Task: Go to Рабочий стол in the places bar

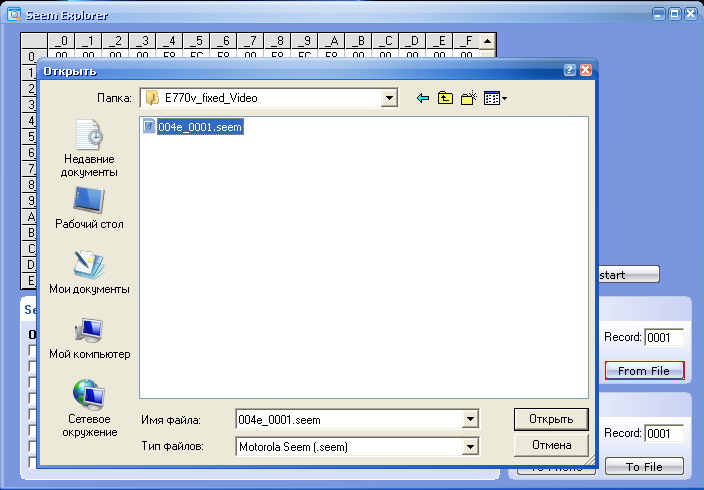Action: (x=89, y=209)
